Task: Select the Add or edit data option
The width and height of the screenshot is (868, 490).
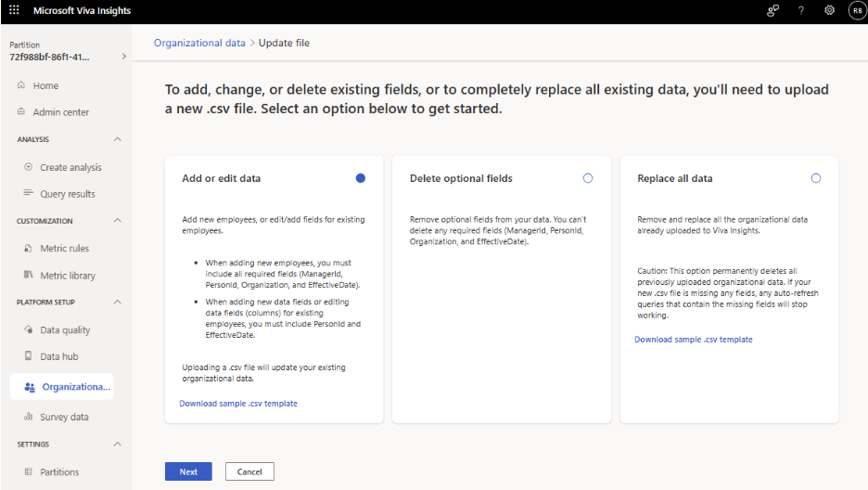Action: click(x=361, y=178)
